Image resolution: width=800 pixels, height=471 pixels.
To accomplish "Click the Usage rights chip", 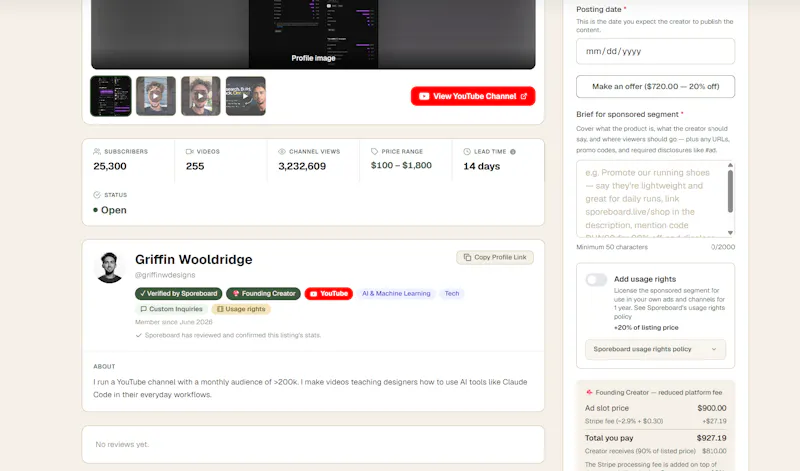I will (x=241, y=309).
